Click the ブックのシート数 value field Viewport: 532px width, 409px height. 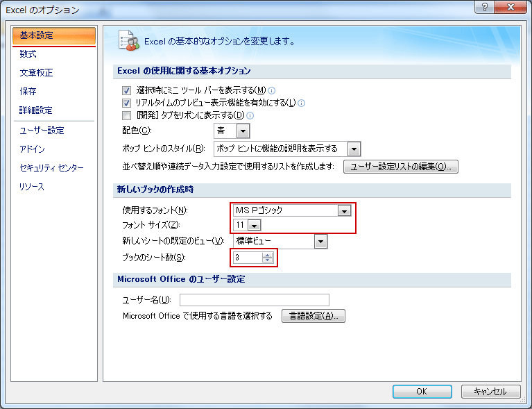coord(248,258)
